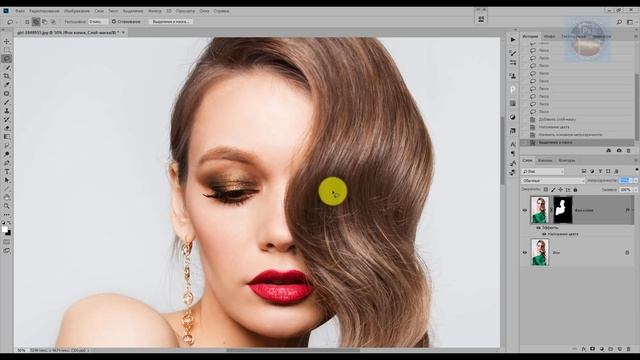Add layer mask button at Layers bottom
This screenshot has height=360, width=640.
click(x=592, y=349)
